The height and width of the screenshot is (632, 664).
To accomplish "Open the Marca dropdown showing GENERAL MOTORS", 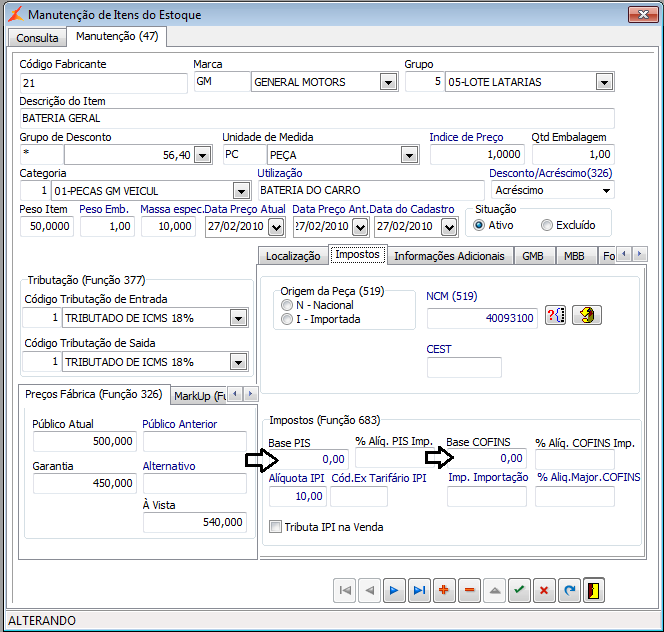I will point(388,82).
